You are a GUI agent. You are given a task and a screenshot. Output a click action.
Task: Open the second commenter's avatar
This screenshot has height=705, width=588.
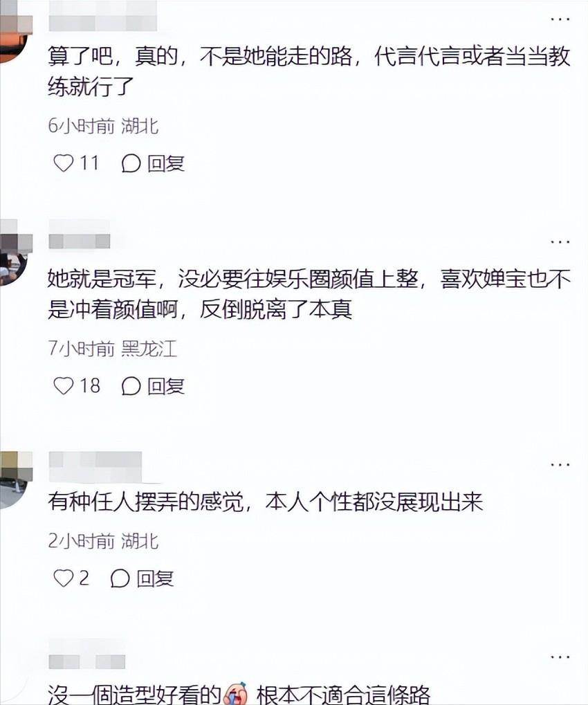[15, 254]
